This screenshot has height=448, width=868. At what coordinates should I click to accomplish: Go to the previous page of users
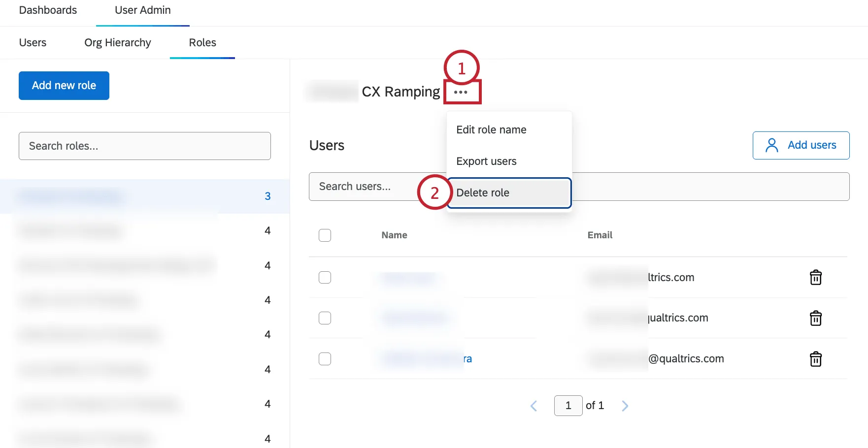(534, 406)
